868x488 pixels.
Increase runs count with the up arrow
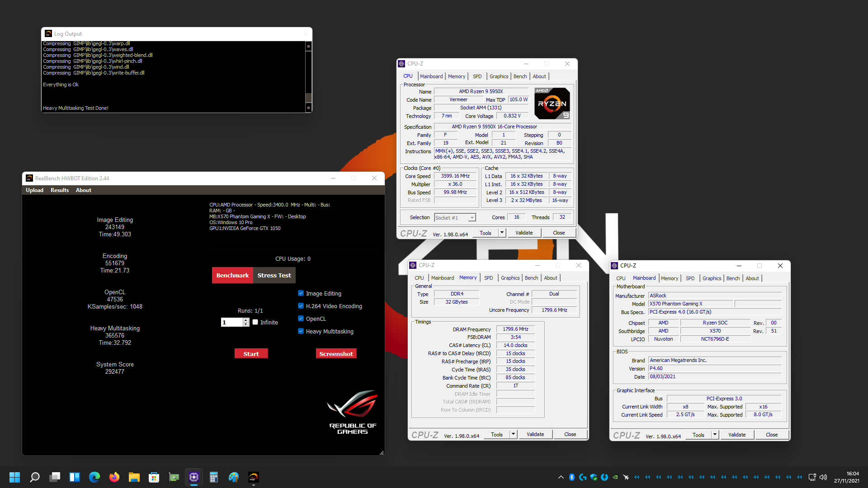pyautogui.click(x=246, y=320)
